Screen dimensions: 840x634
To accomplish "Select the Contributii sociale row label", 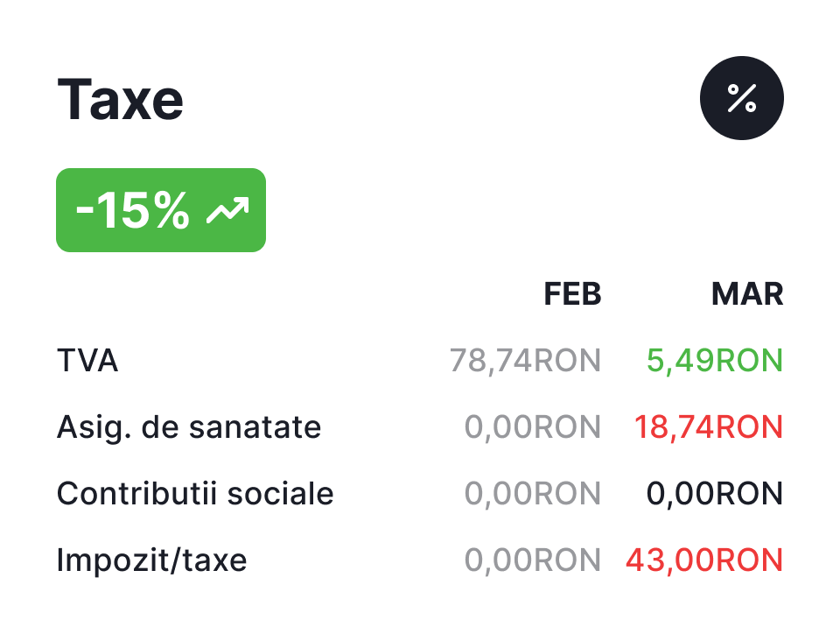I will point(195,494).
